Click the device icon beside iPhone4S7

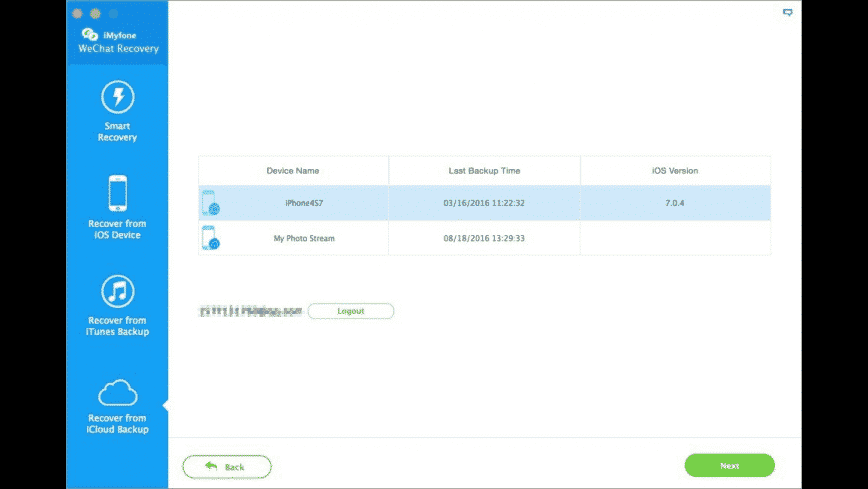click(x=210, y=204)
